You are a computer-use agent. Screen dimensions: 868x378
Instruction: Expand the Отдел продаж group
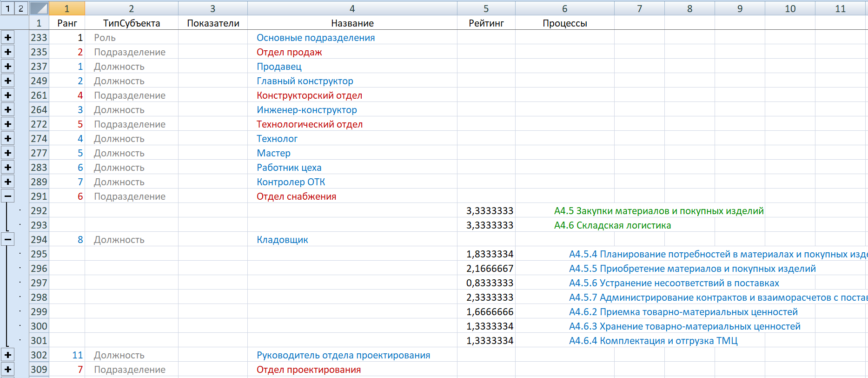tap(8, 52)
